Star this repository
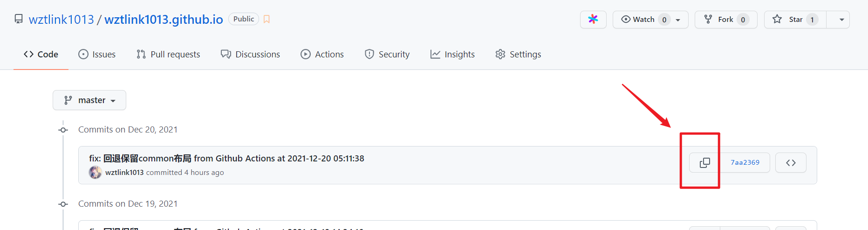The image size is (868, 230). (x=795, y=20)
